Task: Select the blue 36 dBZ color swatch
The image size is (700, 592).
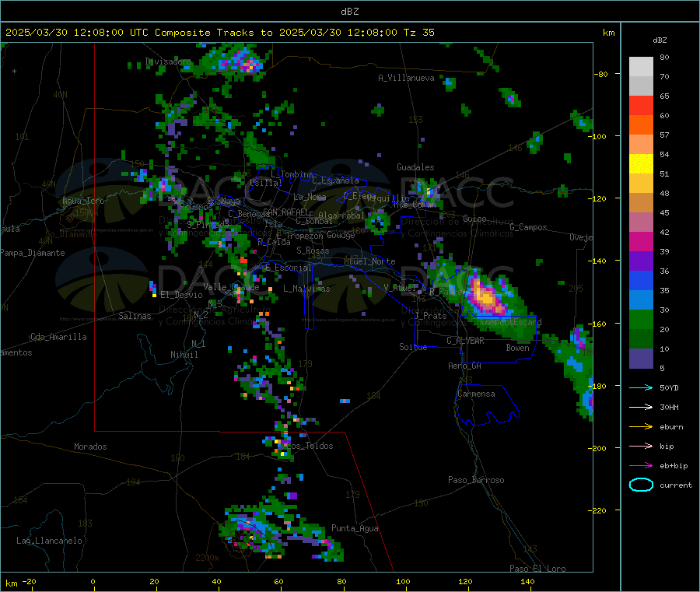Action: click(x=641, y=280)
